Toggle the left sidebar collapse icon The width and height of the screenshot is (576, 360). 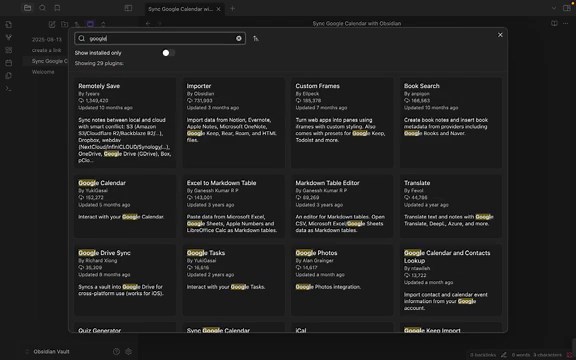tap(128, 8)
